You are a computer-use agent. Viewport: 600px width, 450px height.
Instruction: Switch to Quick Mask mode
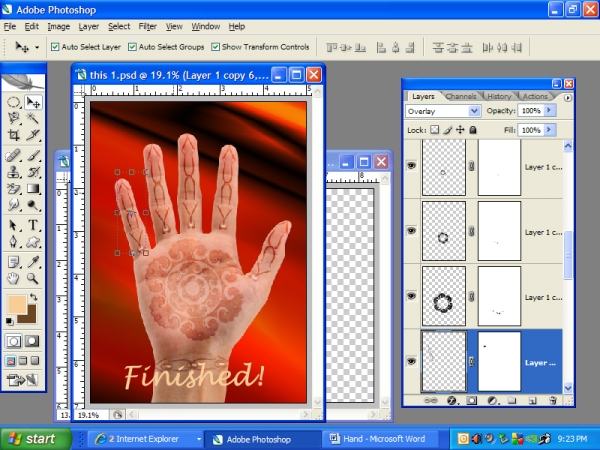pyautogui.click(x=32, y=341)
